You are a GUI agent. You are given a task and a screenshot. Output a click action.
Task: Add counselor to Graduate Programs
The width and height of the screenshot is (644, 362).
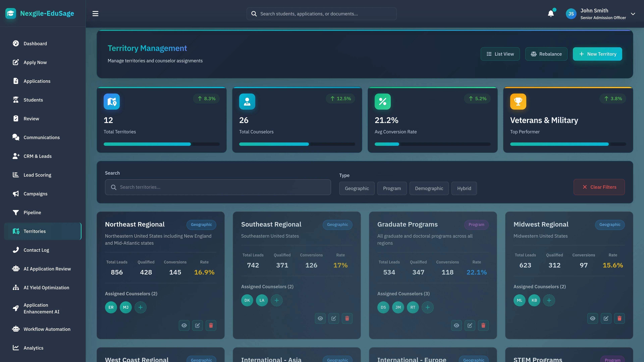427,307
